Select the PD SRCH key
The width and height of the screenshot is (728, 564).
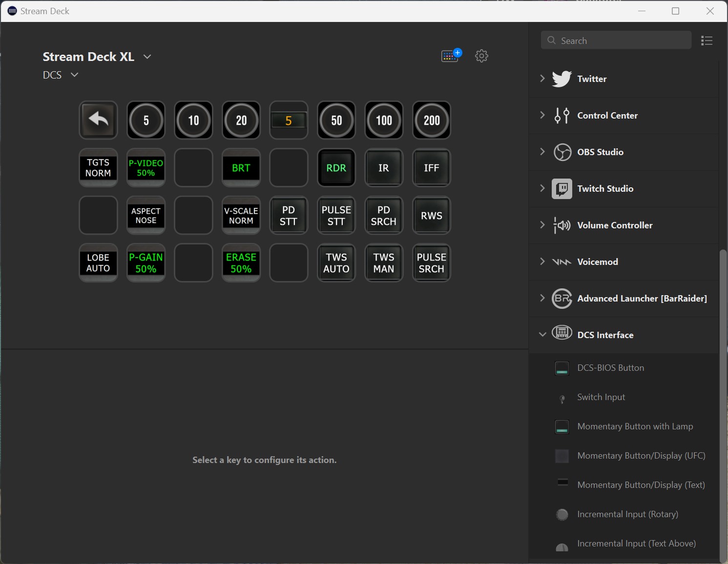click(x=384, y=215)
